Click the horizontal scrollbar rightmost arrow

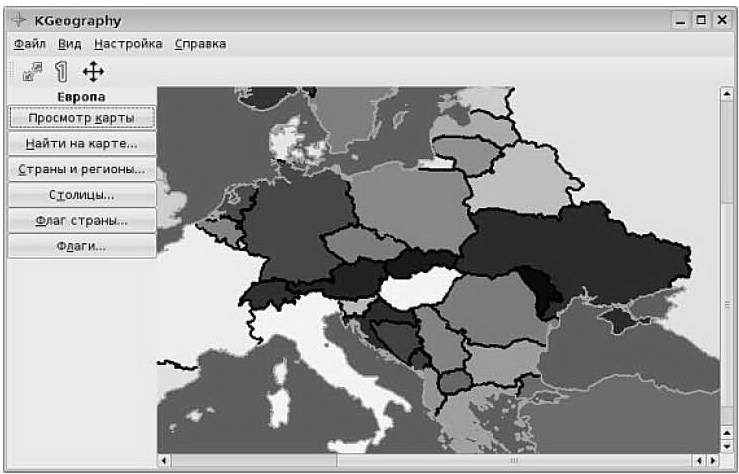click(x=714, y=460)
